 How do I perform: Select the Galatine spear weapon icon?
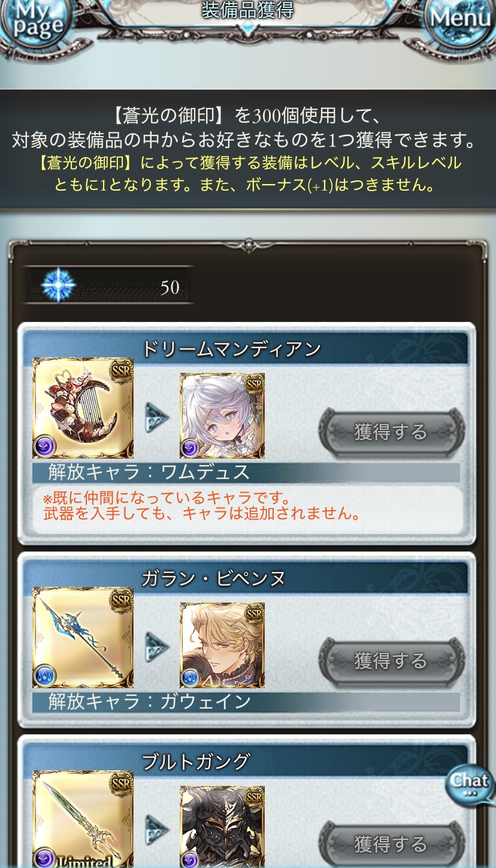coord(83,637)
